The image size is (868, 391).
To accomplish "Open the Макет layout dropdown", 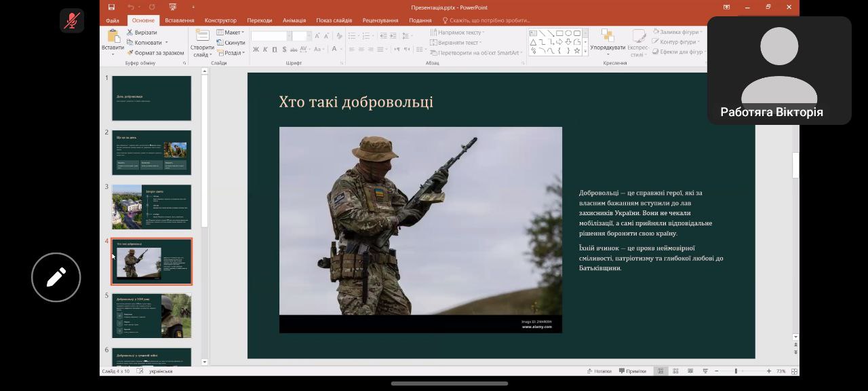I will pos(231,32).
